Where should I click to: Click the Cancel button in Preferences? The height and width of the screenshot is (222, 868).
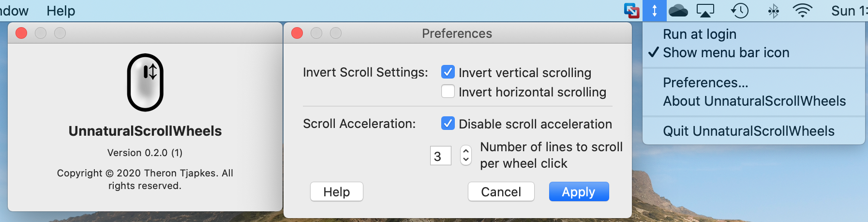point(501,191)
